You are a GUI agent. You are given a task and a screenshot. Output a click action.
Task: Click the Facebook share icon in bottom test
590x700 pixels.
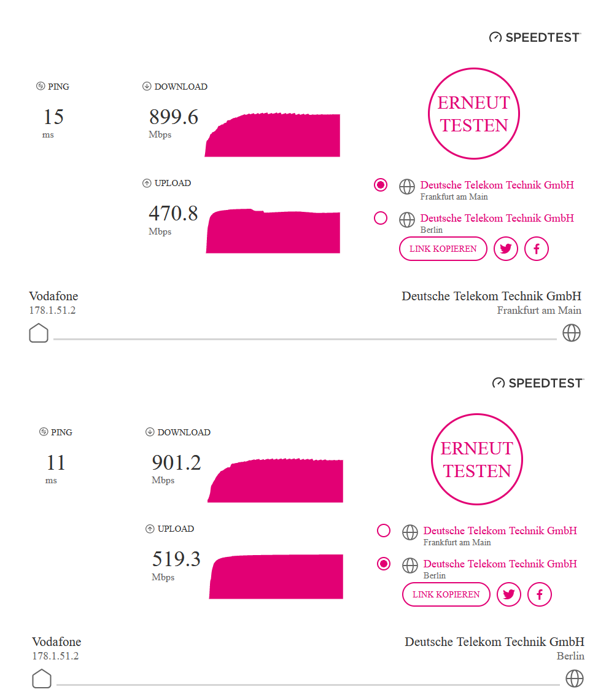(x=540, y=594)
